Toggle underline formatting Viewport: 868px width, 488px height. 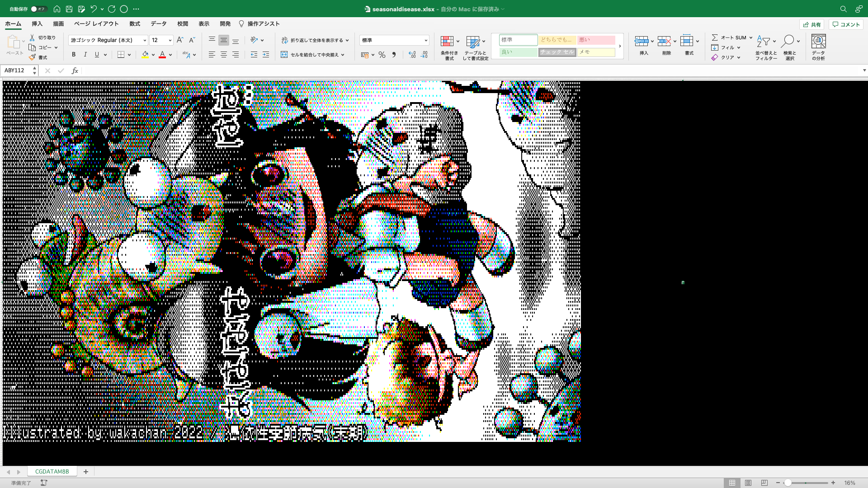[x=97, y=55]
